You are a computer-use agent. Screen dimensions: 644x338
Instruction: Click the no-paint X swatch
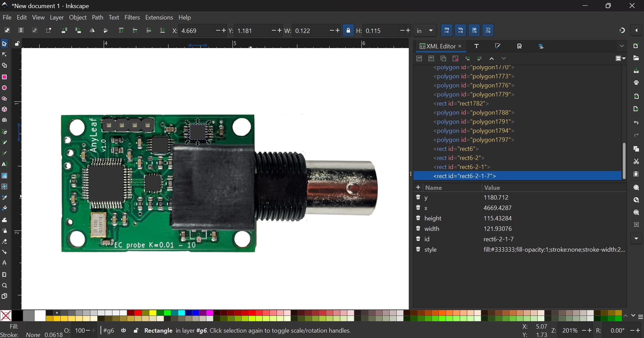(6, 316)
